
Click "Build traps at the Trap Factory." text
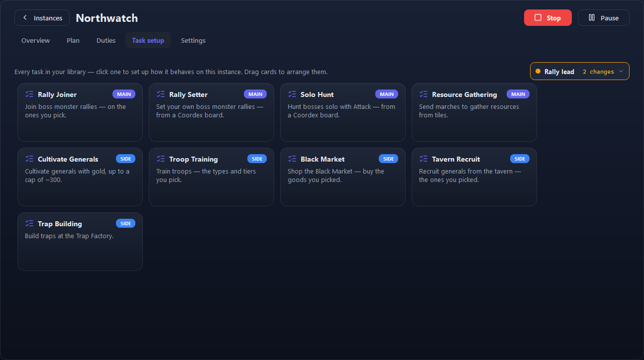[69, 236]
